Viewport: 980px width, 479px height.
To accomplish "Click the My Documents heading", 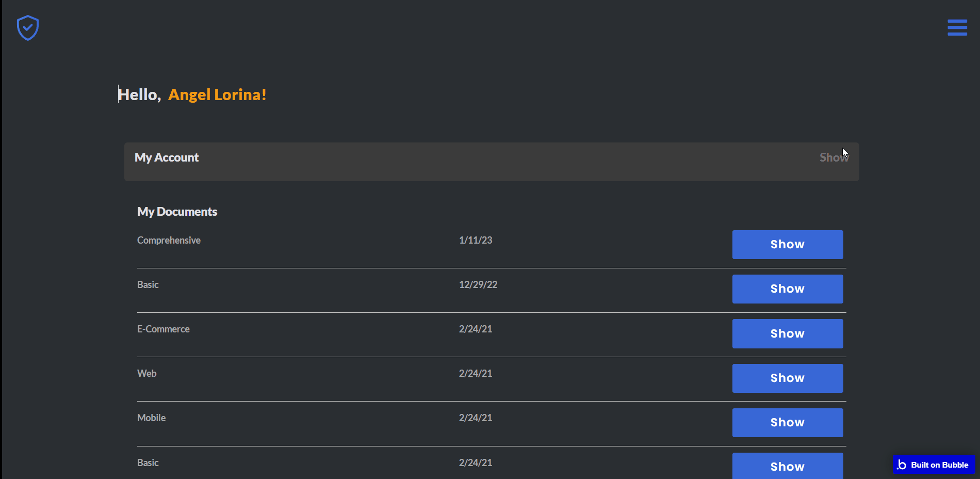I will click(177, 212).
